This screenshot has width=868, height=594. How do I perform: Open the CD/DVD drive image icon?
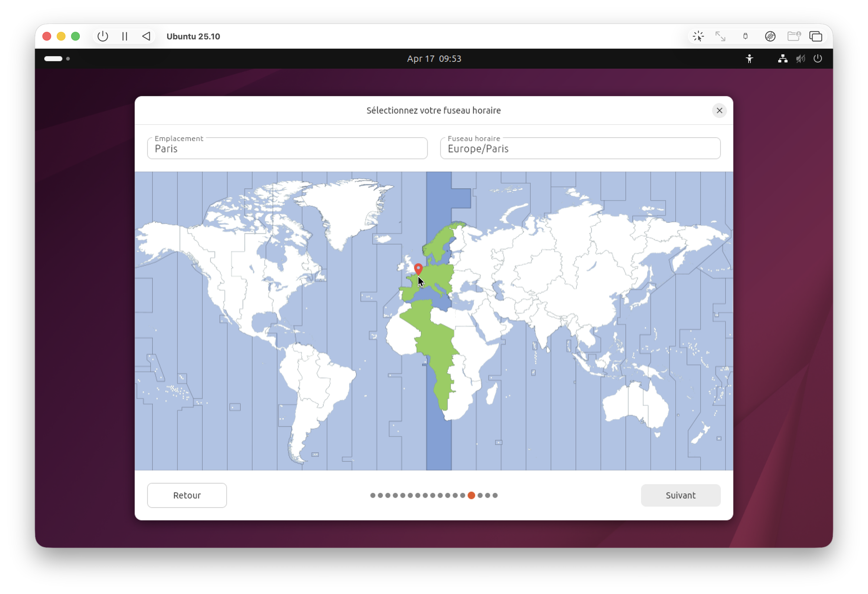pos(770,36)
